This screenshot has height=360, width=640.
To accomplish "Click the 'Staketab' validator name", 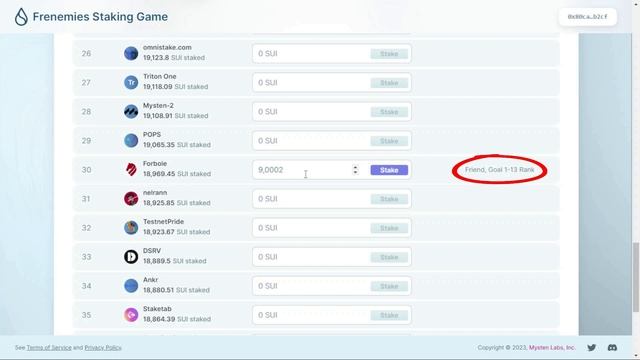I will [x=157, y=309].
